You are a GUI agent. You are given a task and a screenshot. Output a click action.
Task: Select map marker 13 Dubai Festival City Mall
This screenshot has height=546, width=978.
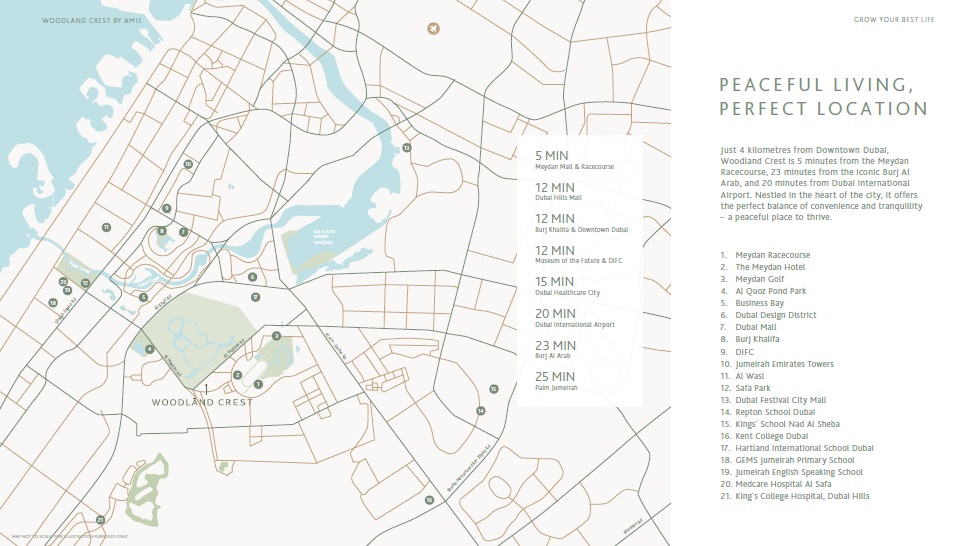[407, 147]
